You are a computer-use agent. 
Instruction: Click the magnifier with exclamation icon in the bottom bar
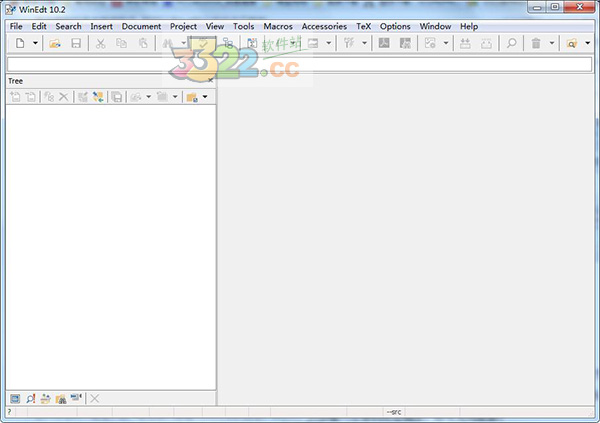30,399
